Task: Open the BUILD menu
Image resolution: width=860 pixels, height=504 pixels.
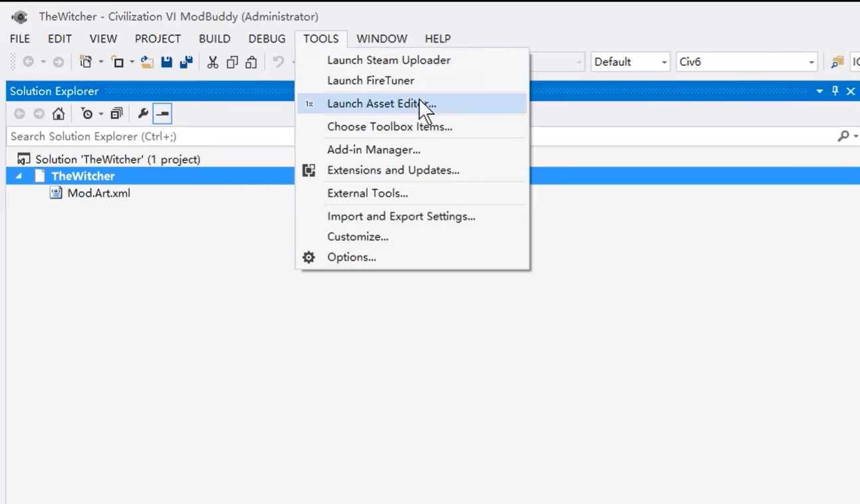Action: tap(214, 39)
